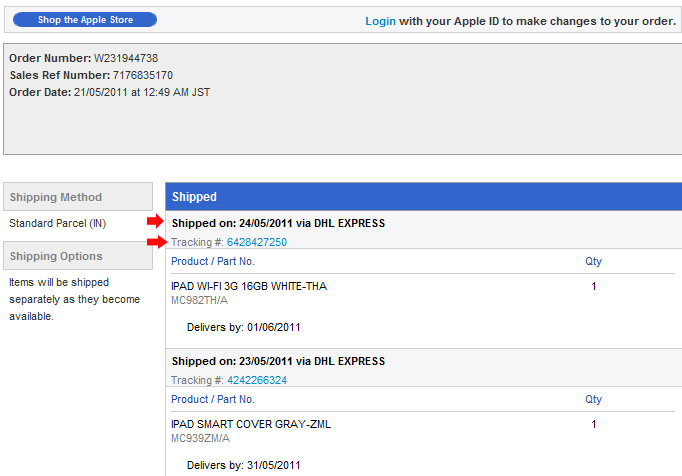Screen dimensions: 682x476
Task: Click Standard Parcel (IN) text
Action: coord(57,223)
